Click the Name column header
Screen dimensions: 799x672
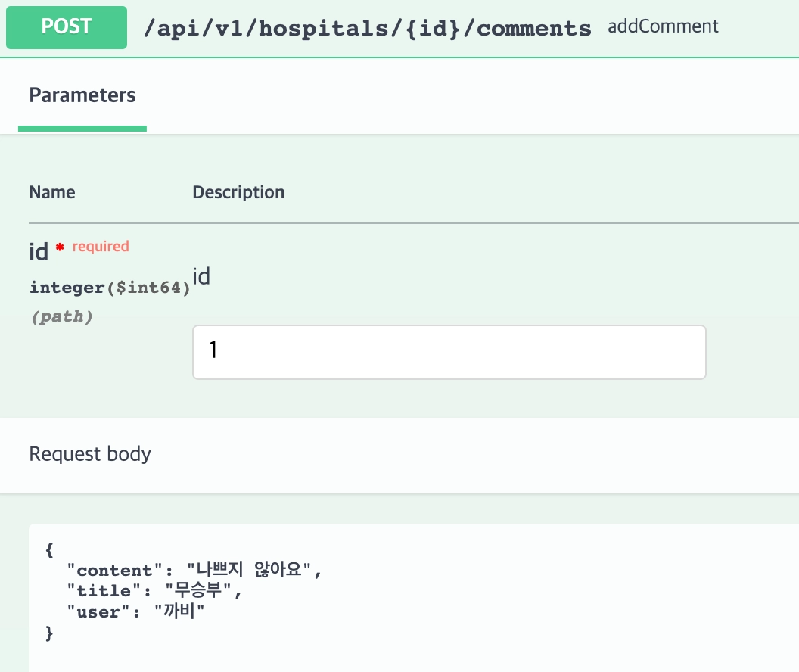[52, 192]
